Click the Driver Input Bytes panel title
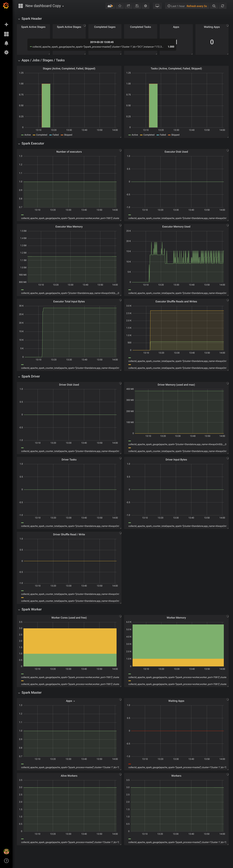The width and height of the screenshot is (233, 868). 176,460
